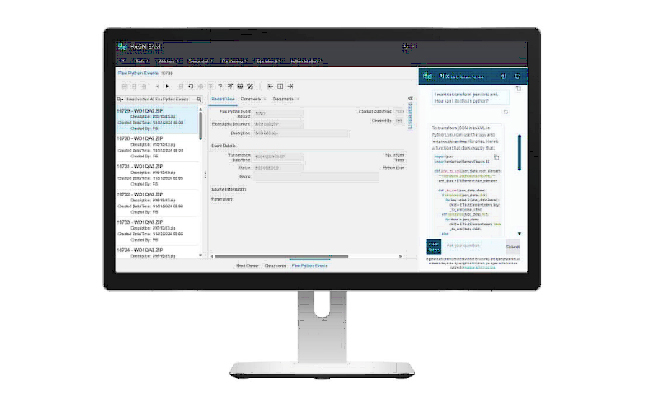The height and width of the screenshot is (400, 645).
Task: Collapse the Event Details section
Action: point(223,146)
